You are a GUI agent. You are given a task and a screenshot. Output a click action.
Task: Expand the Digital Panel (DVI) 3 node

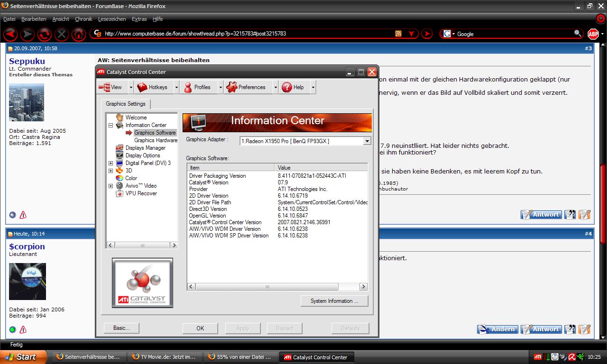coord(110,163)
